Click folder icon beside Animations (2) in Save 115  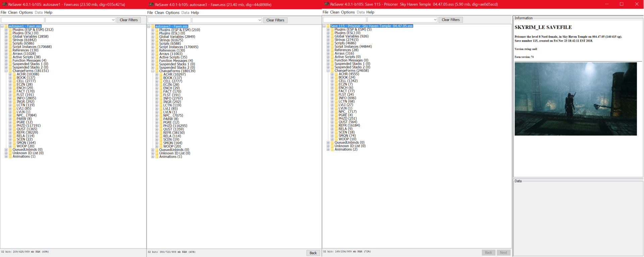coord(332,149)
